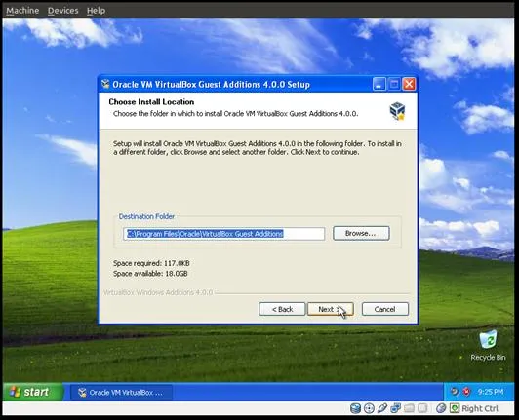Click the 'Space available: 18.0GB' text
519x420 pixels.
(150, 274)
